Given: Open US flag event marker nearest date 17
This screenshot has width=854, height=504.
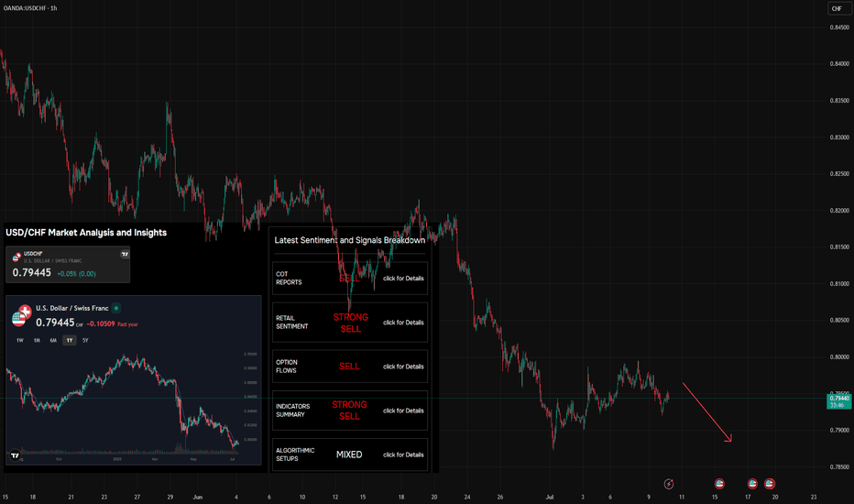Looking at the screenshot, I should coord(752,484).
